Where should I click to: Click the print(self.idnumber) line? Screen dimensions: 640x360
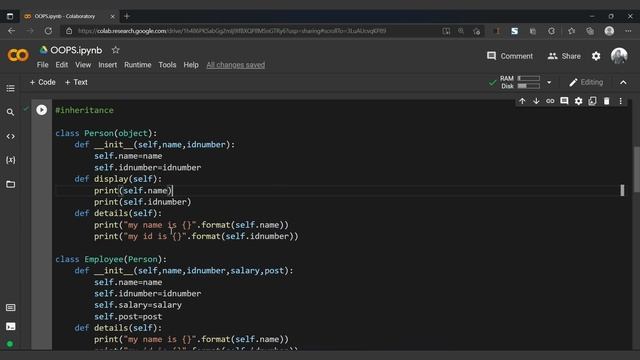click(x=143, y=202)
